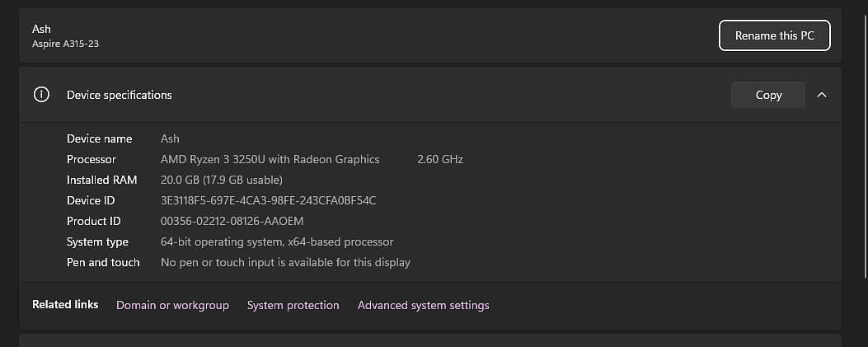Viewport: 868px width, 347px height.
Task: Collapse the Device specifications section
Action: (x=821, y=95)
